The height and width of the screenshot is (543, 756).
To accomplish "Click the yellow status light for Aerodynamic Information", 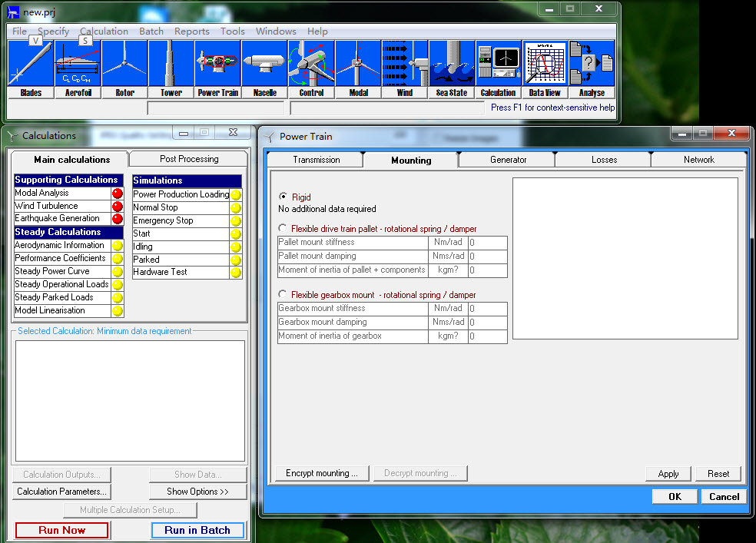I will [x=117, y=245].
